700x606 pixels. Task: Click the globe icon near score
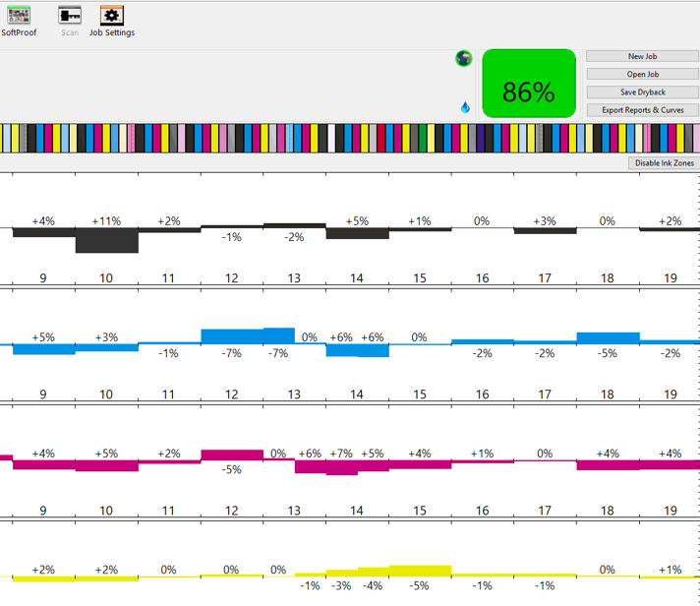point(464,58)
